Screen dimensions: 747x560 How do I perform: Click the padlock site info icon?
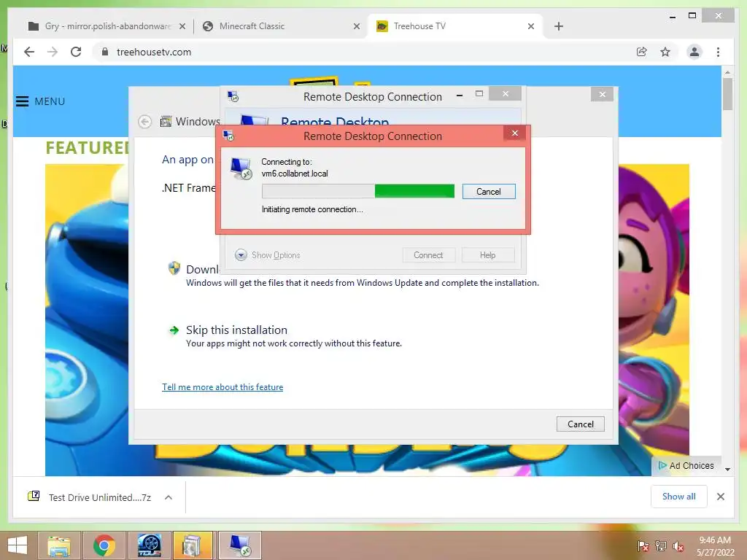[x=105, y=52]
